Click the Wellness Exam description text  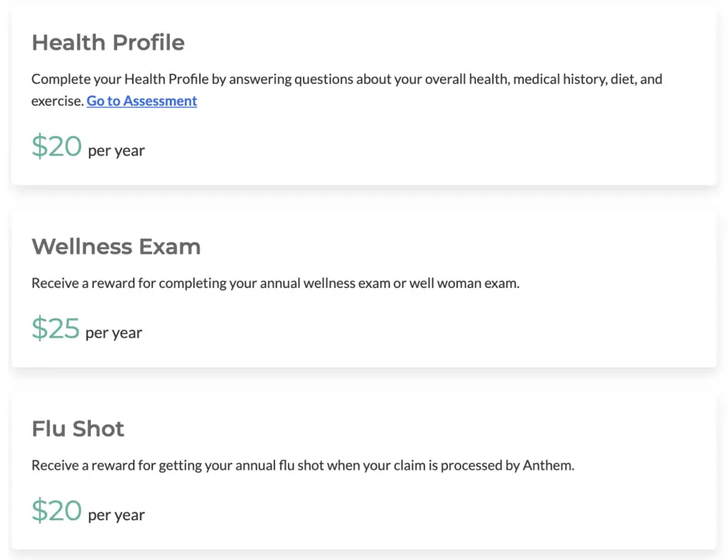tap(275, 283)
